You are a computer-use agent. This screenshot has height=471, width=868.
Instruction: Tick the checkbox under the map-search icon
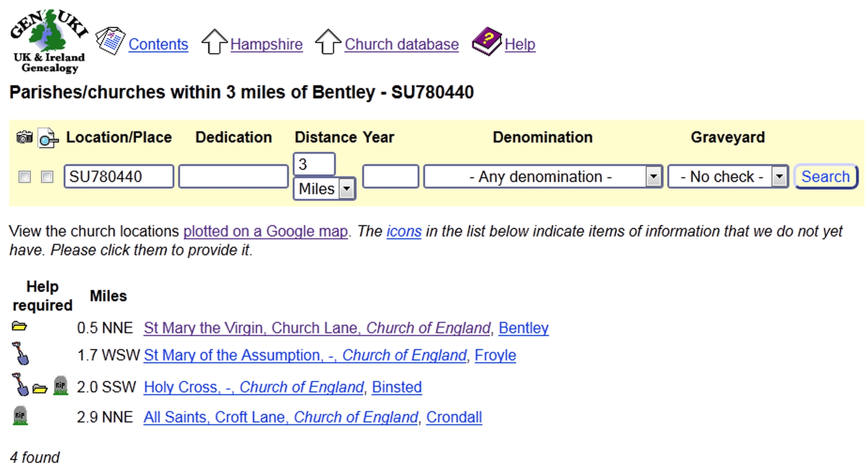click(x=47, y=177)
